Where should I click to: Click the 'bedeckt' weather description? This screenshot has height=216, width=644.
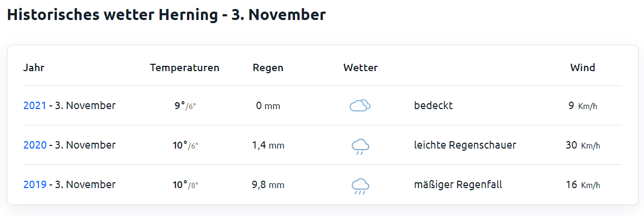pyautogui.click(x=433, y=105)
